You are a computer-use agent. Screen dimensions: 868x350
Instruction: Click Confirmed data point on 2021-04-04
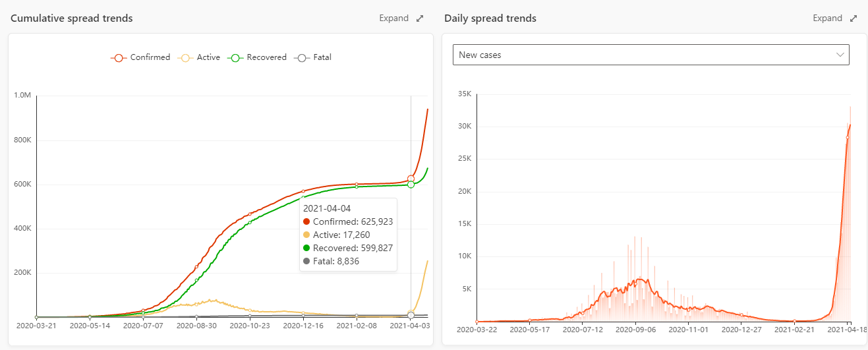click(411, 179)
